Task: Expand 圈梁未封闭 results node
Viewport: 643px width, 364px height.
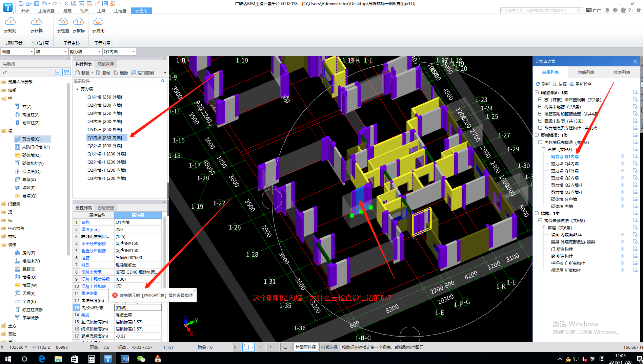Action: [540, 121]
